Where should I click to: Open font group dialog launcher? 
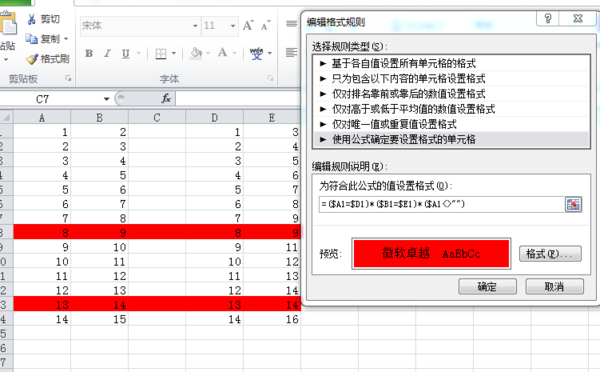point(271,78)
